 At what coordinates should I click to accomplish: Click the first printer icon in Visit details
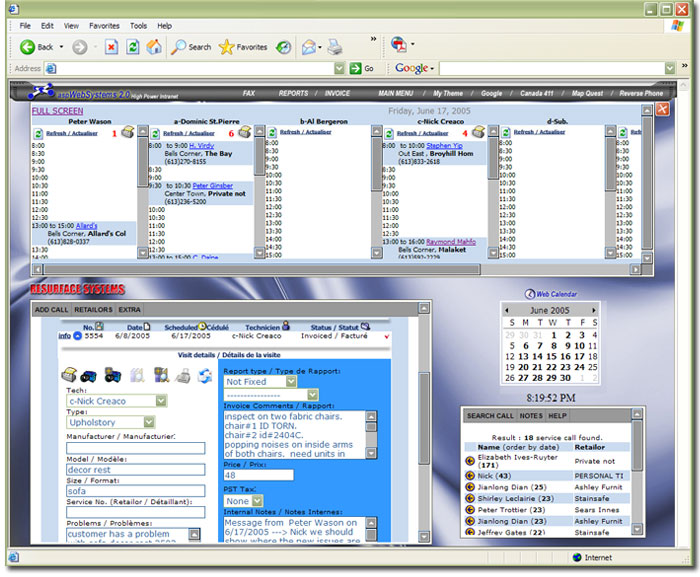click(x=69, y=375)
